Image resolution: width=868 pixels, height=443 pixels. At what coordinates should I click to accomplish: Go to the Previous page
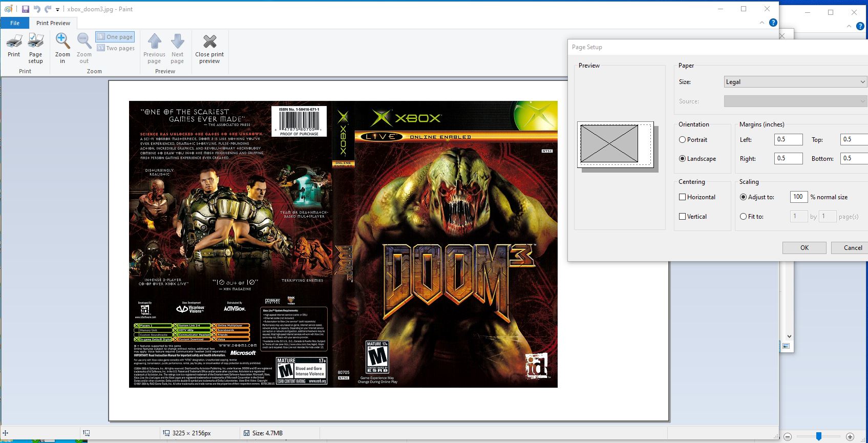pyautogui.click(x=154, y=49)
